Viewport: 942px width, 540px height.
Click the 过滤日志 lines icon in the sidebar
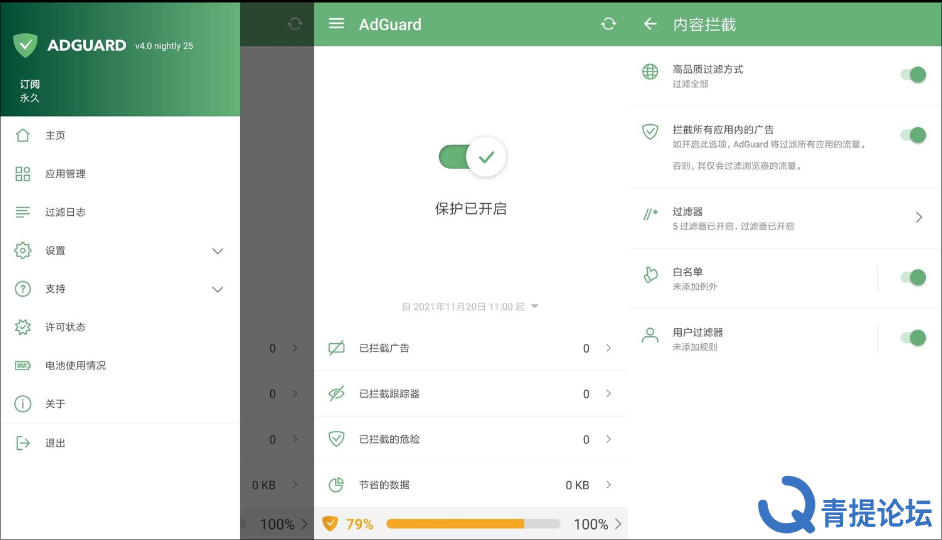pos(23,212)
